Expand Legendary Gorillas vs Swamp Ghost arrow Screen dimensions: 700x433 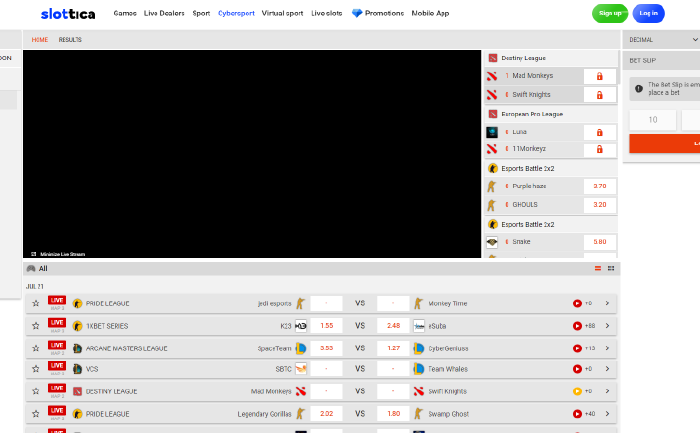tap(607, 414)
